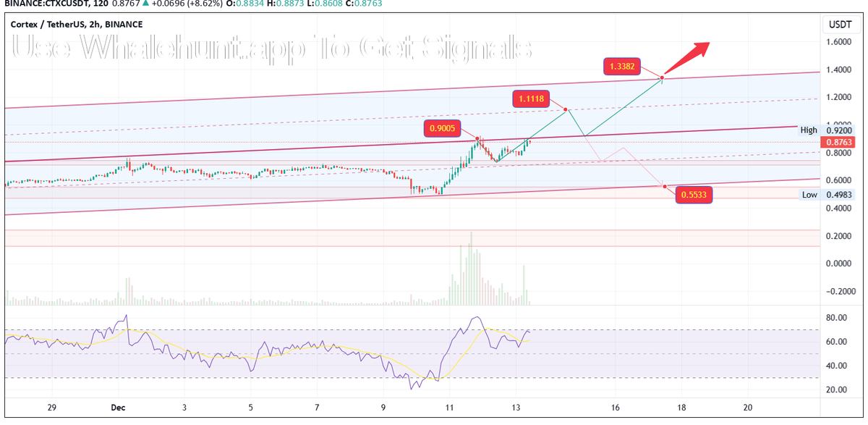This screenshot has width=868, height=425.
Task: Click the USDT currency button
Action: [841, 25]
